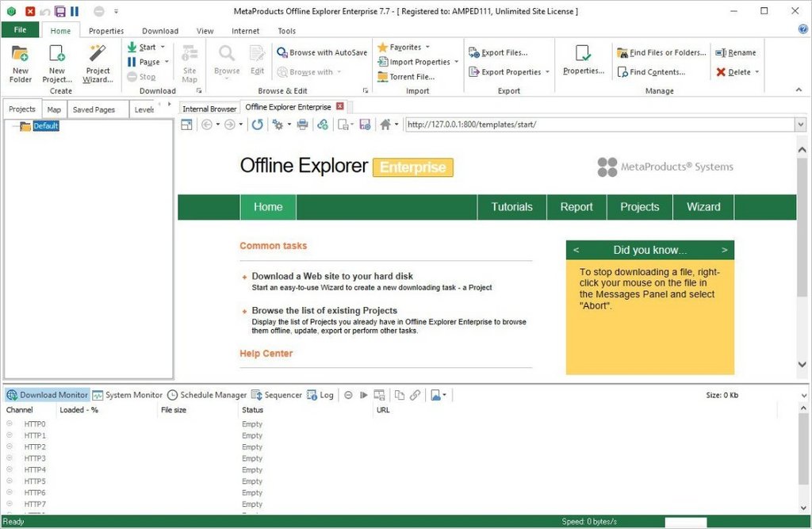
Task: Open the Sequencer panel
Action: point(277,395)
